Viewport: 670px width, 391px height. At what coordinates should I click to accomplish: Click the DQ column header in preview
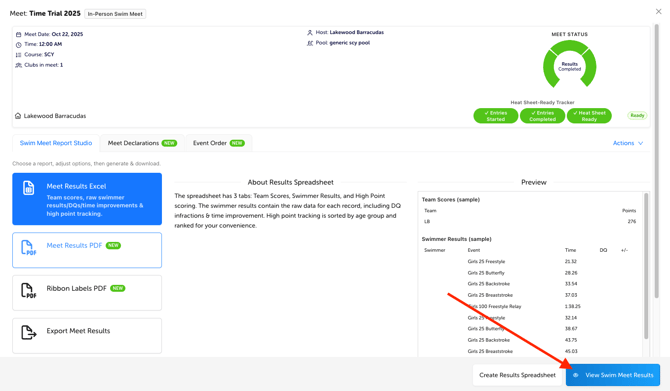603,250
